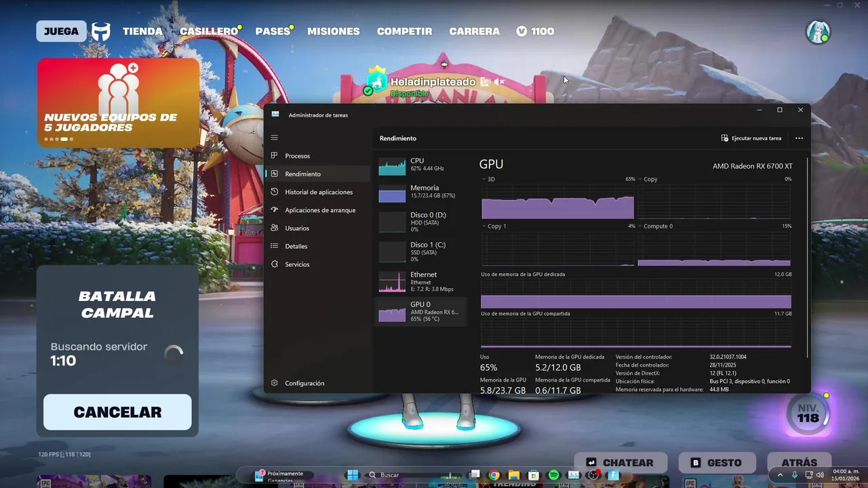Screen dimensions: 868x488
Task: Click the NIV. 118 level badge
Action: [808, 414]
